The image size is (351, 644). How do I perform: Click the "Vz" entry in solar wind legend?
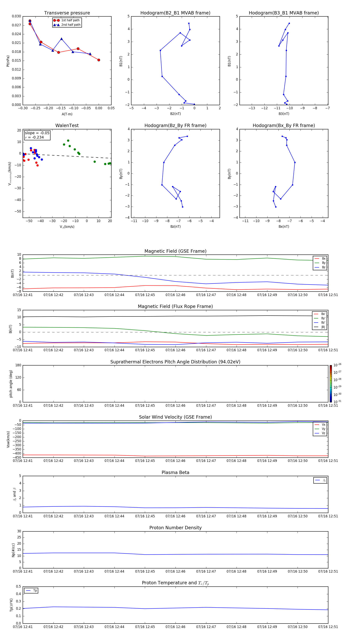(320, 433)
